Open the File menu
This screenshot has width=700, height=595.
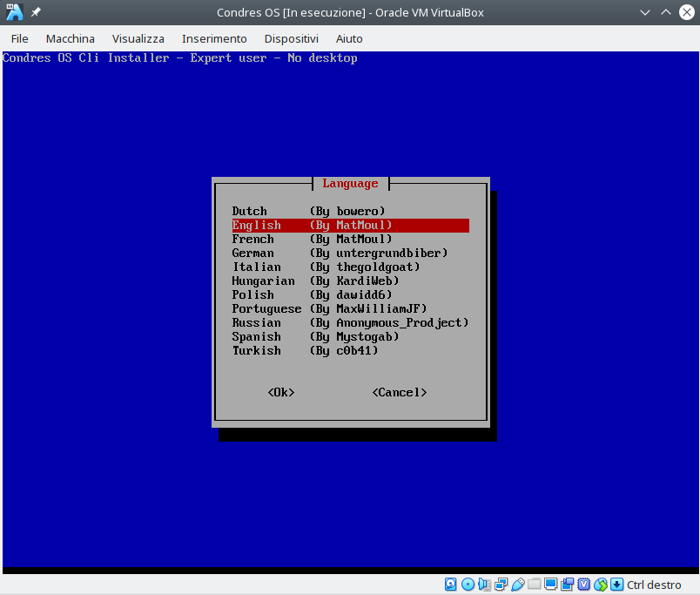point(19,38)
